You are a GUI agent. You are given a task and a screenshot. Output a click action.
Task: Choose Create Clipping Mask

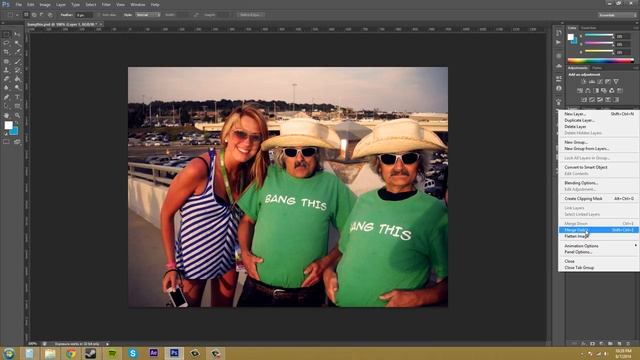598,198
